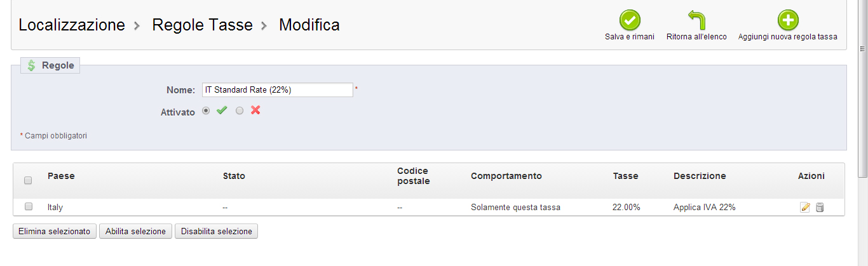Click the Paese column header

(x=61, y=176)
